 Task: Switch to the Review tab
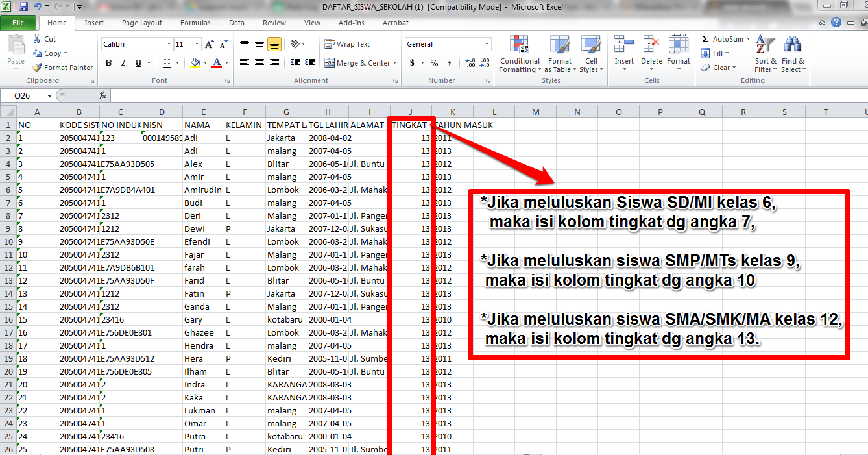274,23
